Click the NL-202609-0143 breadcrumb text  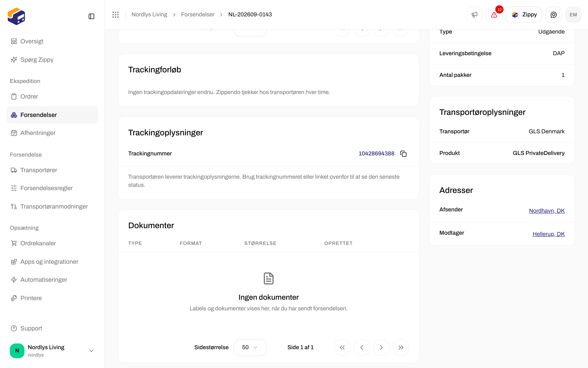[250, 15]
